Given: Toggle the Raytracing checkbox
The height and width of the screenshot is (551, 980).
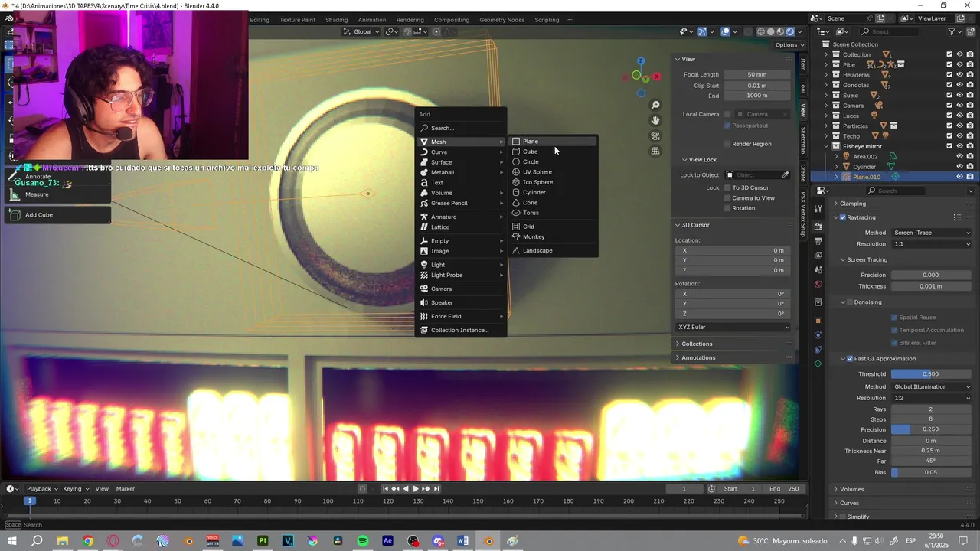Looking at the screenshot, I should (843, 217).
